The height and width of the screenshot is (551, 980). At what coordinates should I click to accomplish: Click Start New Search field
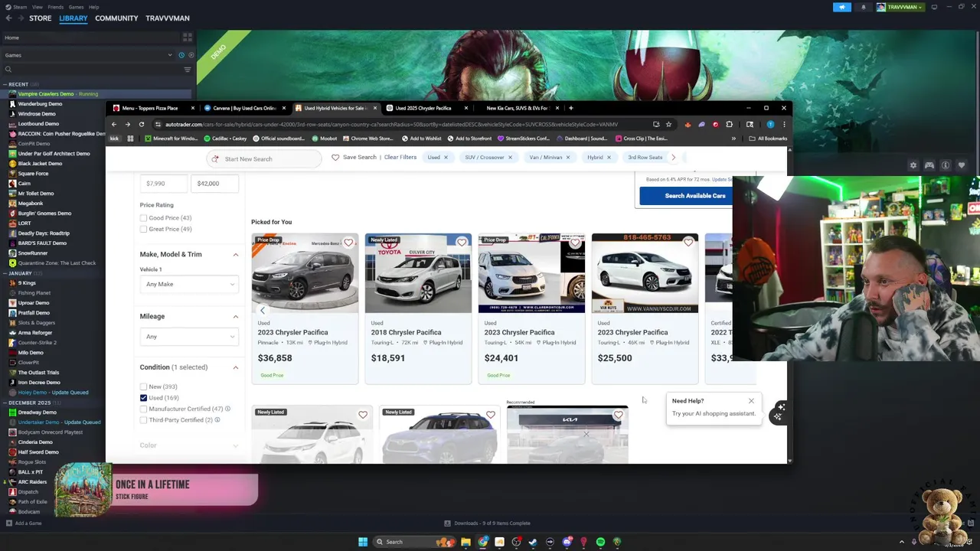[x=264, y=159]
